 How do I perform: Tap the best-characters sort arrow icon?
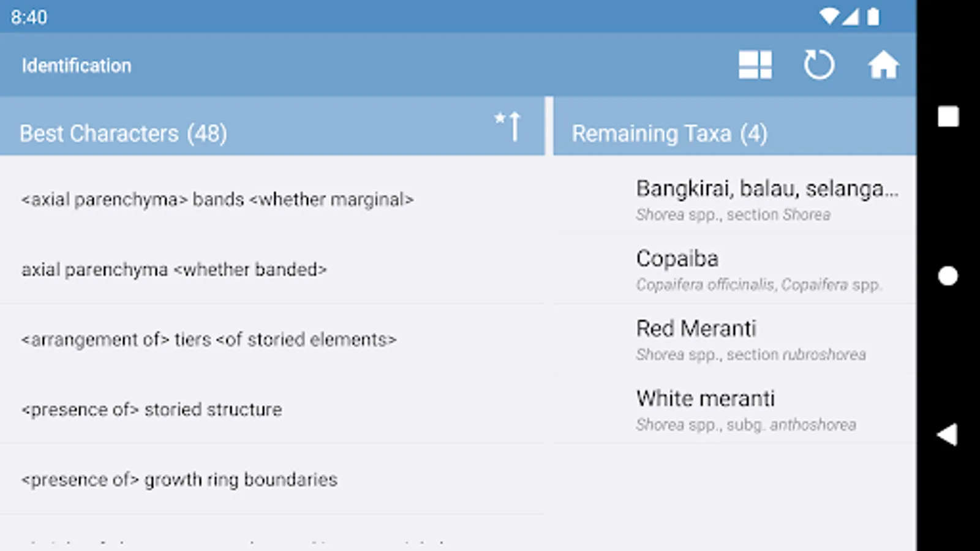(508, 126)
